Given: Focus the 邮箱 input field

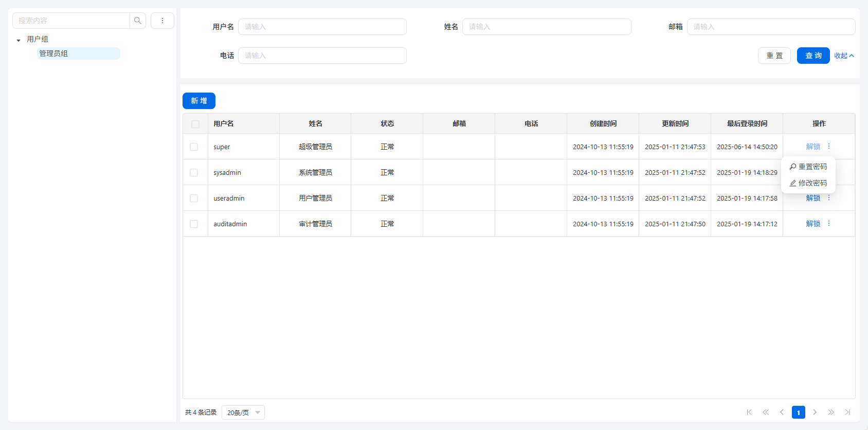Looking at the screenshot, I should click(771, 27).
